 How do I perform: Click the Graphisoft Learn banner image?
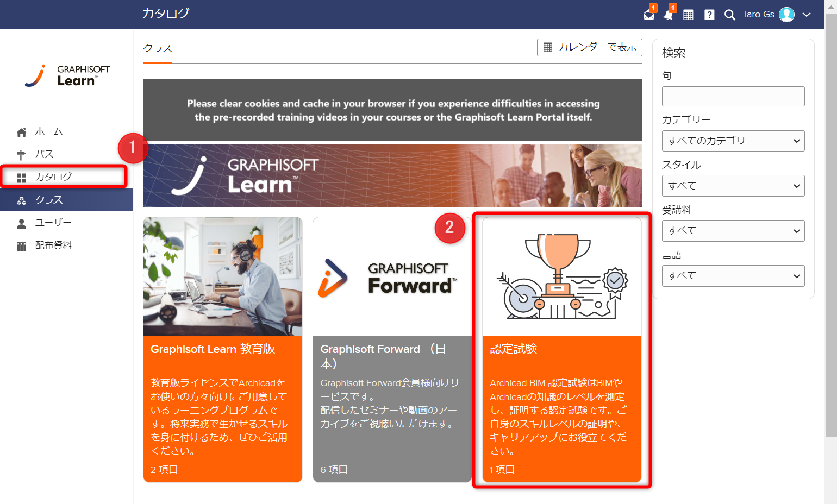(x=392, y=175)
